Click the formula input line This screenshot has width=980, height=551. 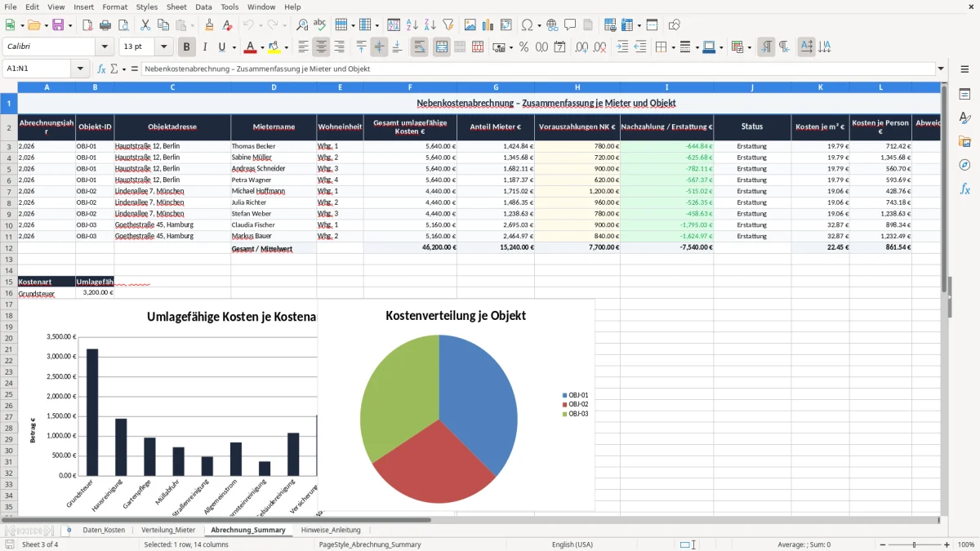pos(538,69)
